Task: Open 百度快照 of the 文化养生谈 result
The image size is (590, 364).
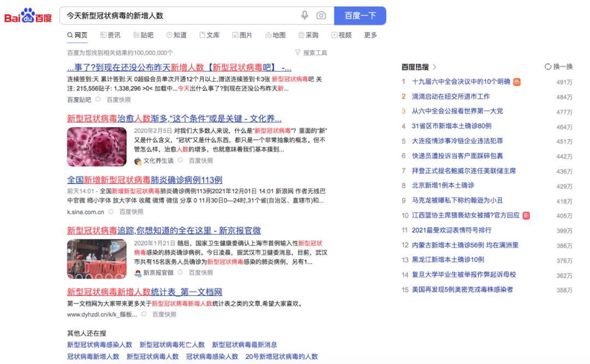Action: pyautogui.click(x=201, y=161)
